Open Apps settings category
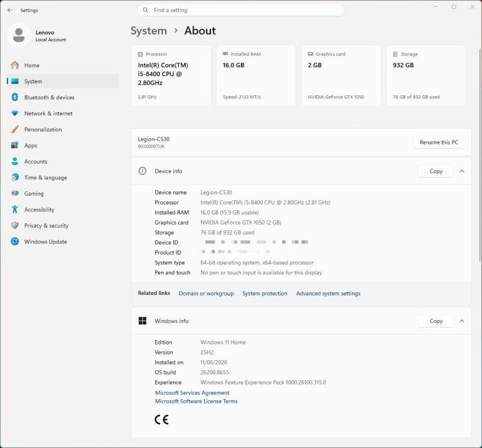 click(x=63, y=146)
